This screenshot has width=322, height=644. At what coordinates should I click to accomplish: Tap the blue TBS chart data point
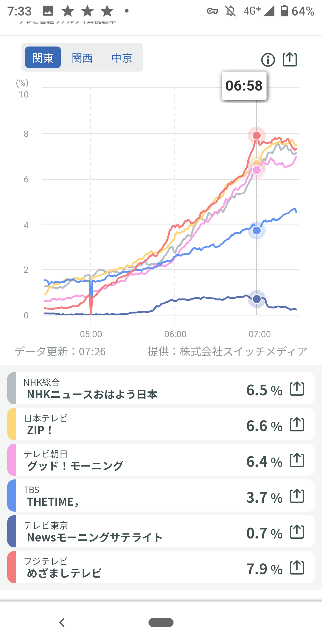(x=256, y=230)
